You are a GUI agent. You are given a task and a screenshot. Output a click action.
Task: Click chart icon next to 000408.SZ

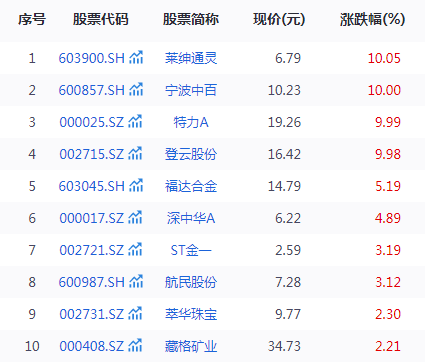click(x=135, y=345)
